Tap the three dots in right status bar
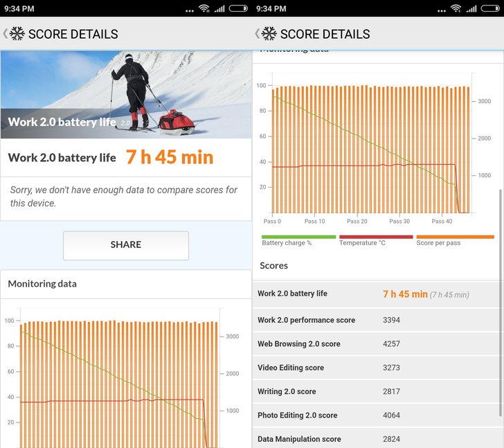The image size is (504, 448). [x=442, y=11]
